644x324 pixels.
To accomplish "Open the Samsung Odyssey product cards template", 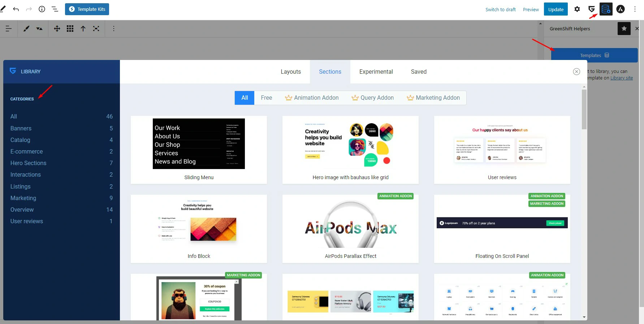I will [x=350, y=297].
